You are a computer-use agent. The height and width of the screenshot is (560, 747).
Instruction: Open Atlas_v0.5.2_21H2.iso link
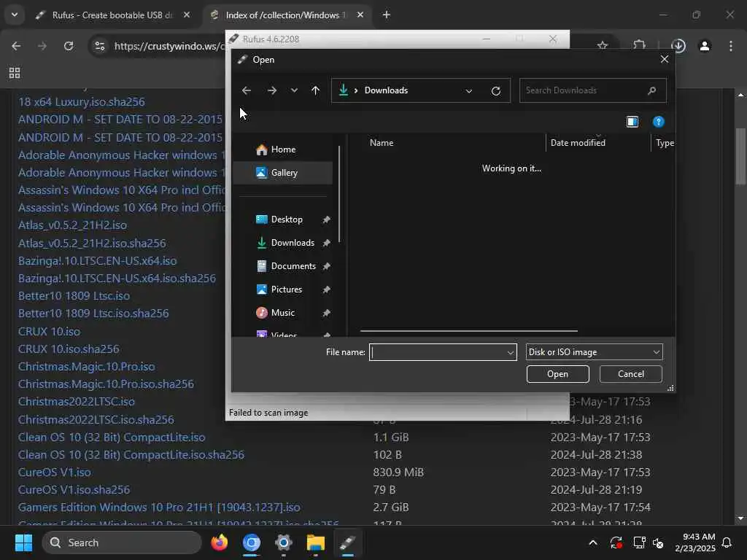tap(72, 225)
